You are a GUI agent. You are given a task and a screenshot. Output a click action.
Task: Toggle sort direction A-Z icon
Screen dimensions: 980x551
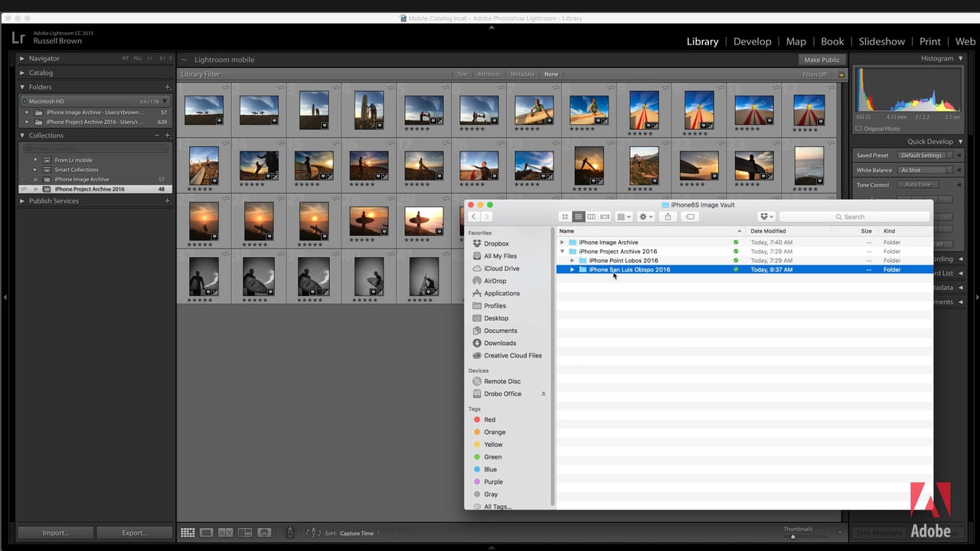(312, 533)
